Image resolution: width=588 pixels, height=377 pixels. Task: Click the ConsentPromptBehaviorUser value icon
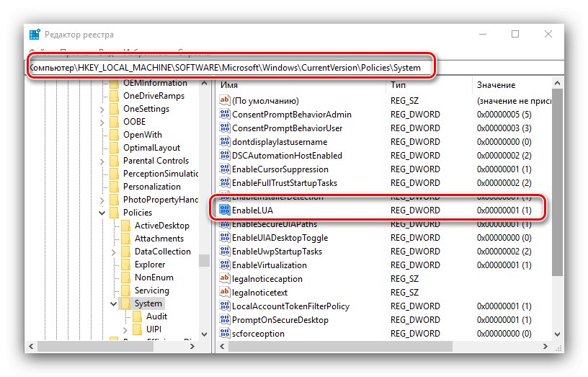coord(225,128)
